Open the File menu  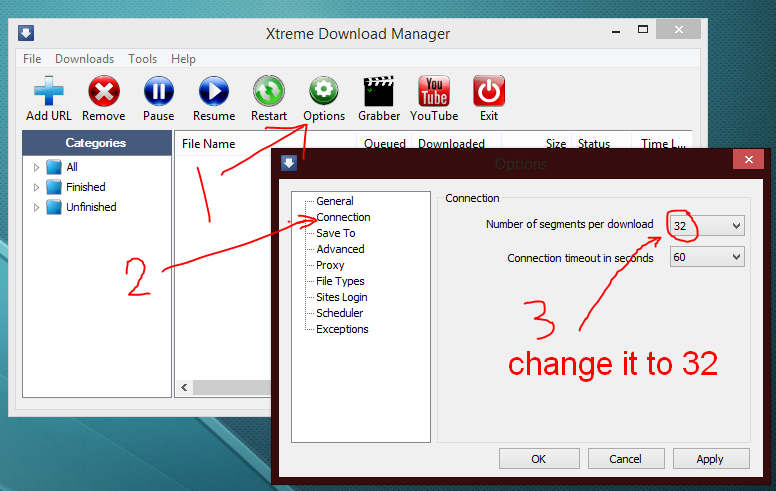(x=32, y=59)
